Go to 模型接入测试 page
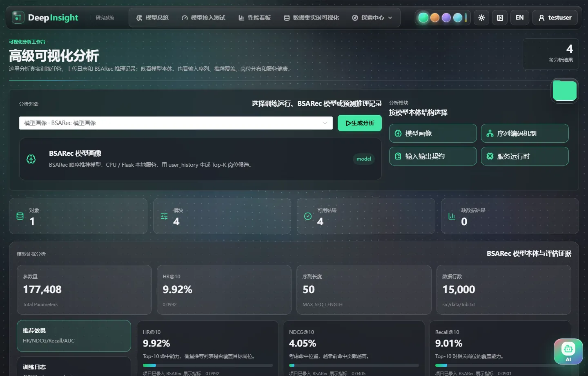Viewport: 588px width, 376px height. click(203, 18)
